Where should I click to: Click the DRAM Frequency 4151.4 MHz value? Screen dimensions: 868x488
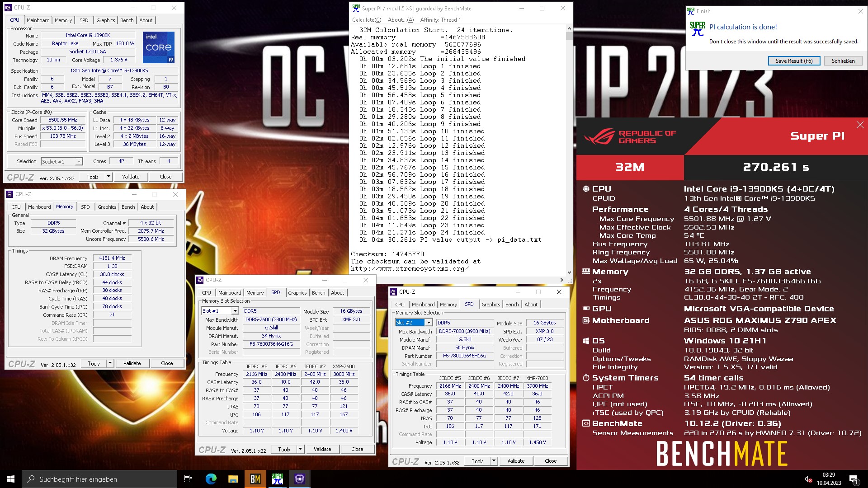click(x=112, y=258)
